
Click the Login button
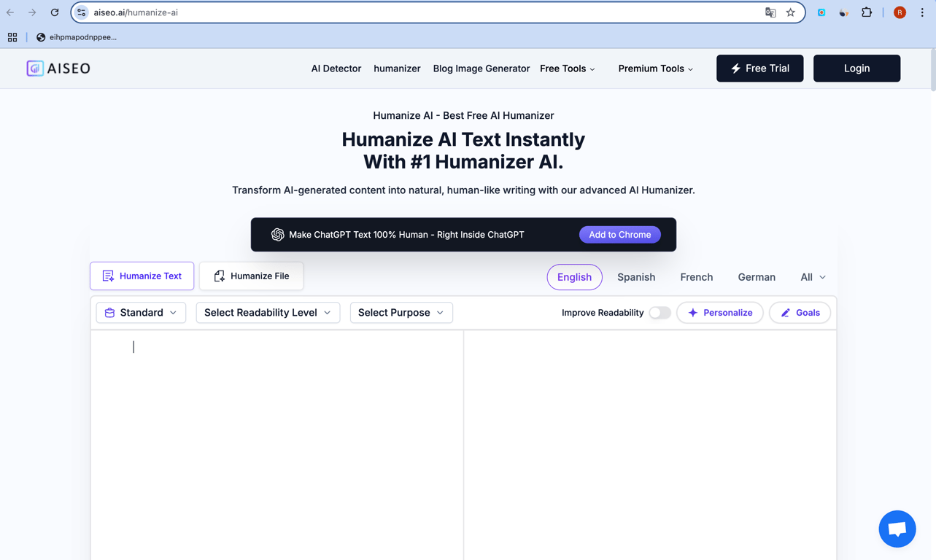point(856,68)
